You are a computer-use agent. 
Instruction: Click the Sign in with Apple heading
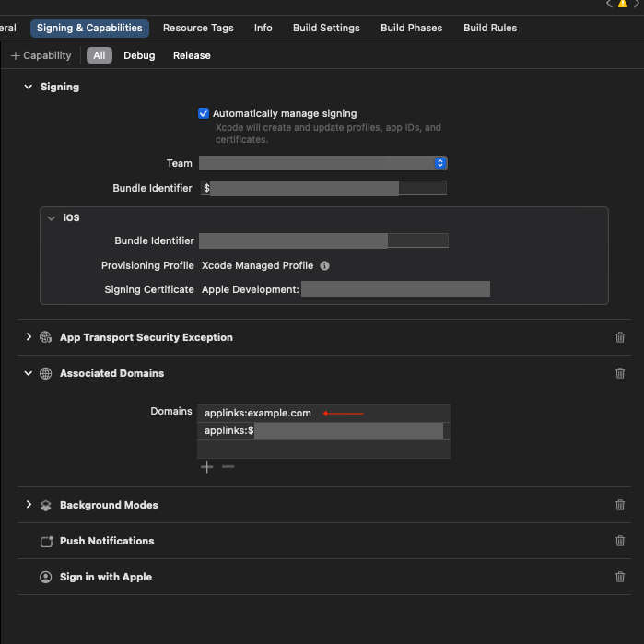[106, 577]
